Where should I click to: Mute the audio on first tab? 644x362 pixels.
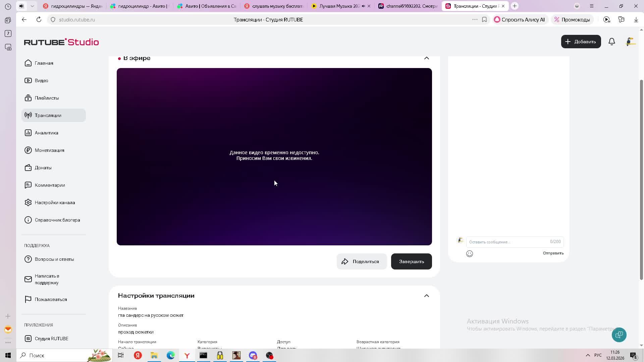coord(21,6)
